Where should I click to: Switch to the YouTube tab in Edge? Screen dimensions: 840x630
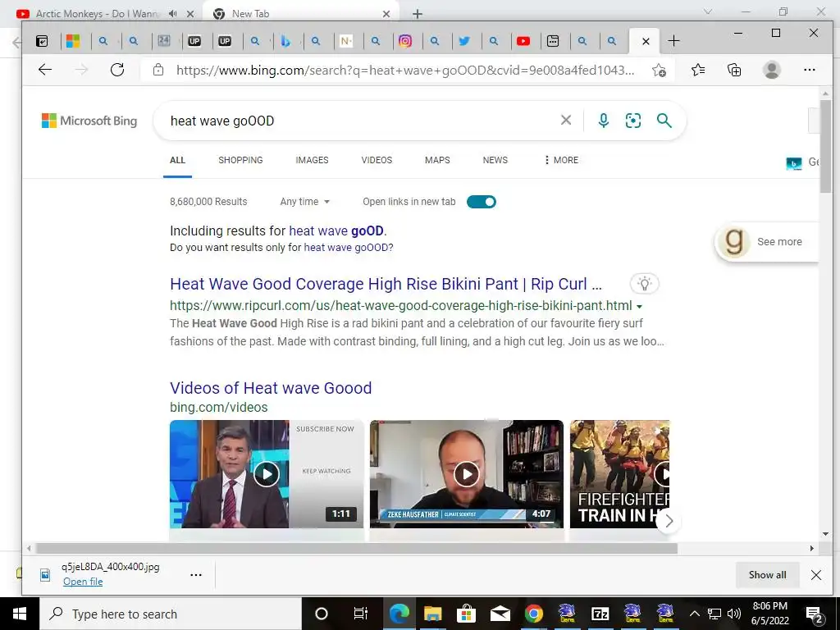click(x=523, y=41)
